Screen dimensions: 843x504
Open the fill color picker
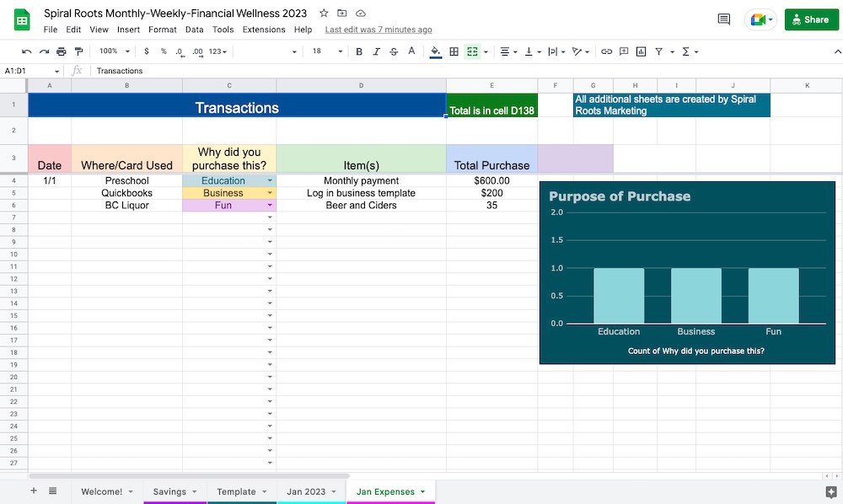[435, 51]
